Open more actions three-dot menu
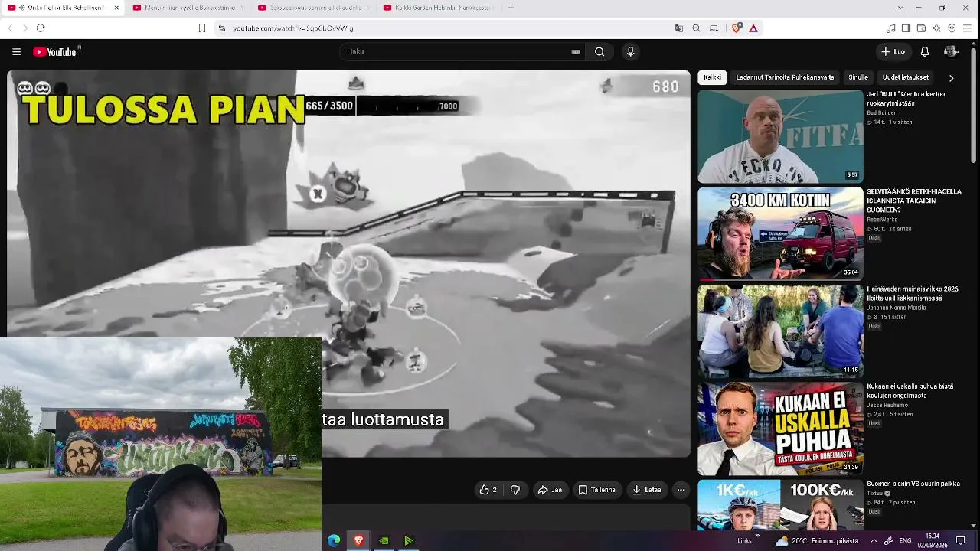This screenshot has width=980, height=551. coord(681,490)
